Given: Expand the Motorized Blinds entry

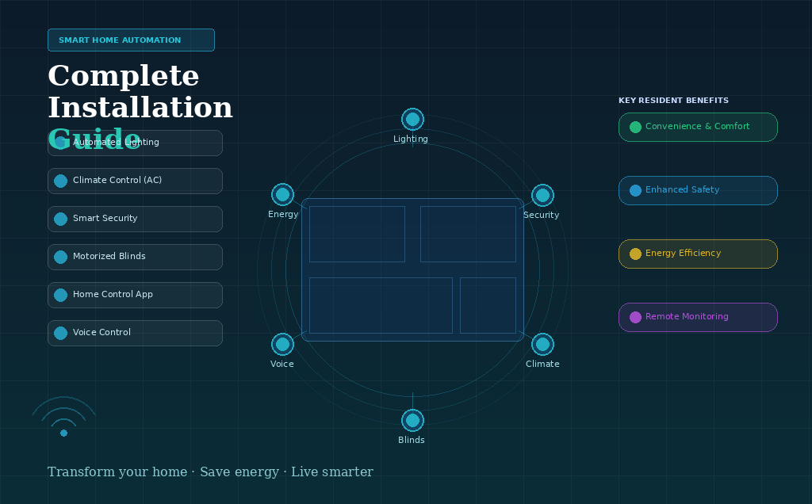Looking at the screenshot, I should [135, 257].
